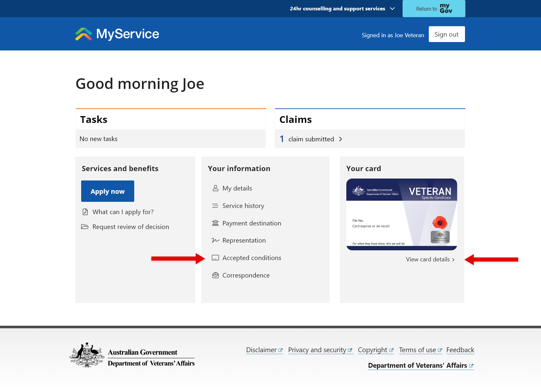Image resolution: width=541 pixels, height=392 pixels.
Task: Click the Veteran card image
Action: 402,214
